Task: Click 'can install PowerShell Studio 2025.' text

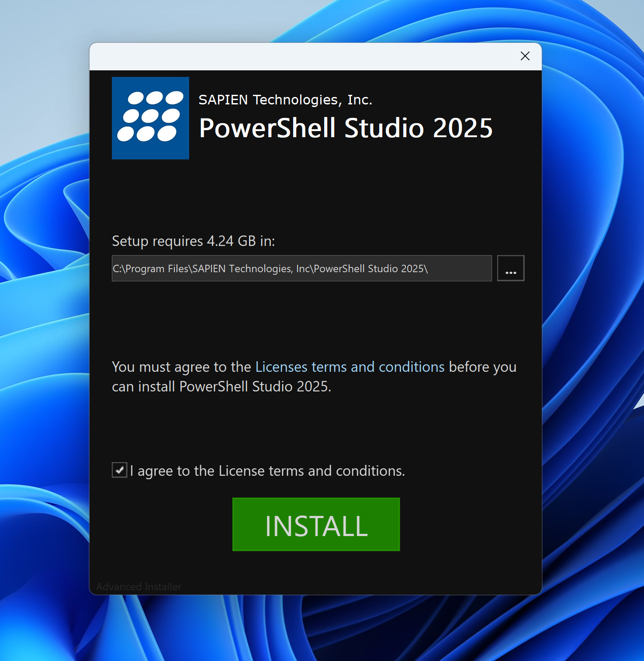Action: click(x=222, y=387)
